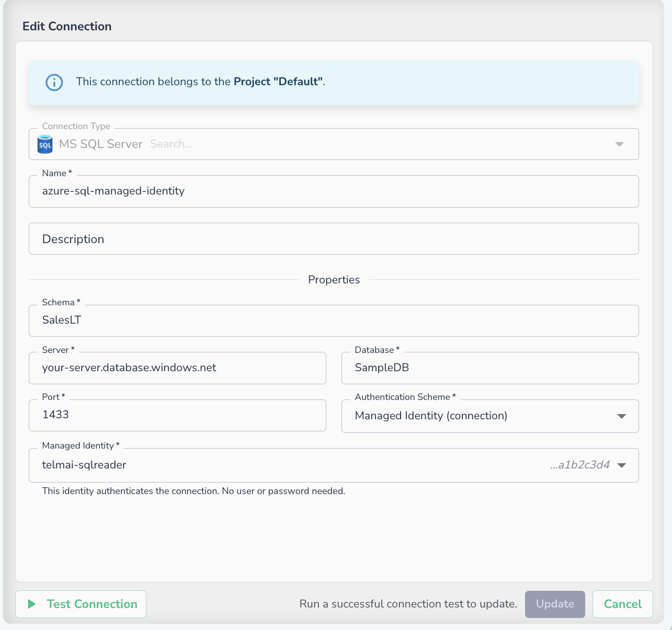The height and width of the screenshot is (630, 672).
Task: Click the Test Connection button
Action: 81,604
